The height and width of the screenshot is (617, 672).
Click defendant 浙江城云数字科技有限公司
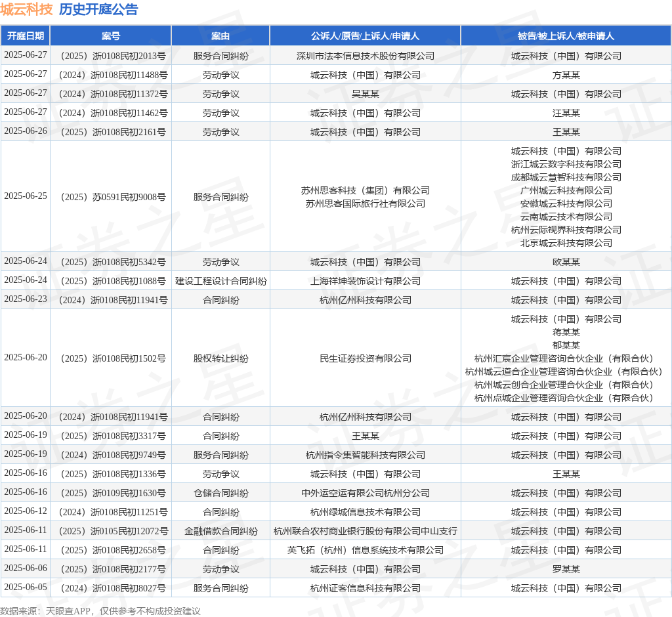pos(566,164)
